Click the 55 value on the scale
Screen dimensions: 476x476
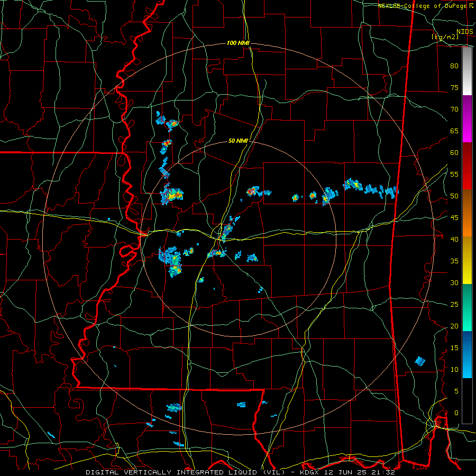tap(454, 174)
